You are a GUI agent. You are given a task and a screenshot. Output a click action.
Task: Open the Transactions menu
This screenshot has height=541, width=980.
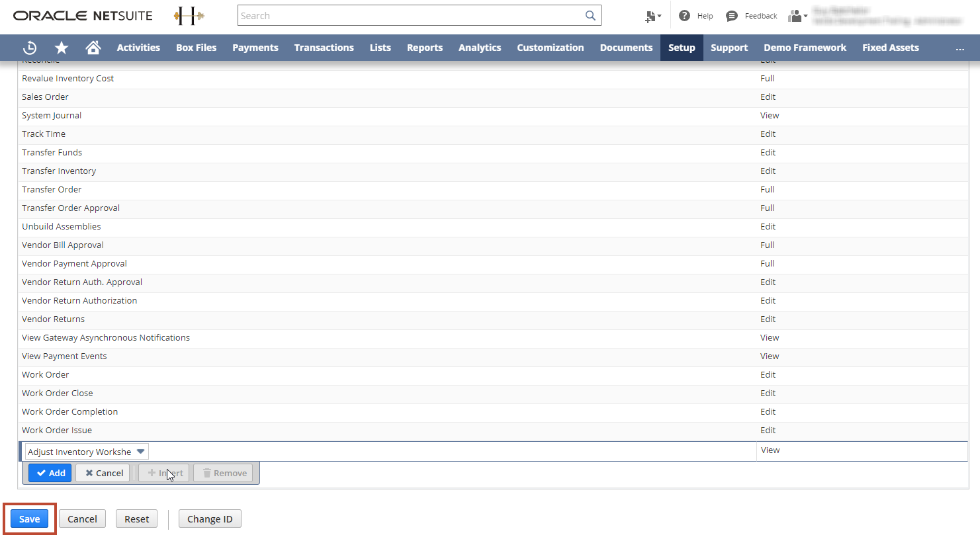coord(324,47)
